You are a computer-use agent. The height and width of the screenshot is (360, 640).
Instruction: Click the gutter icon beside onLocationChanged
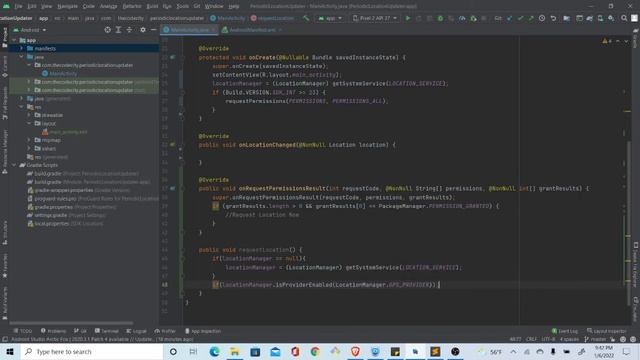click(173, 145)
